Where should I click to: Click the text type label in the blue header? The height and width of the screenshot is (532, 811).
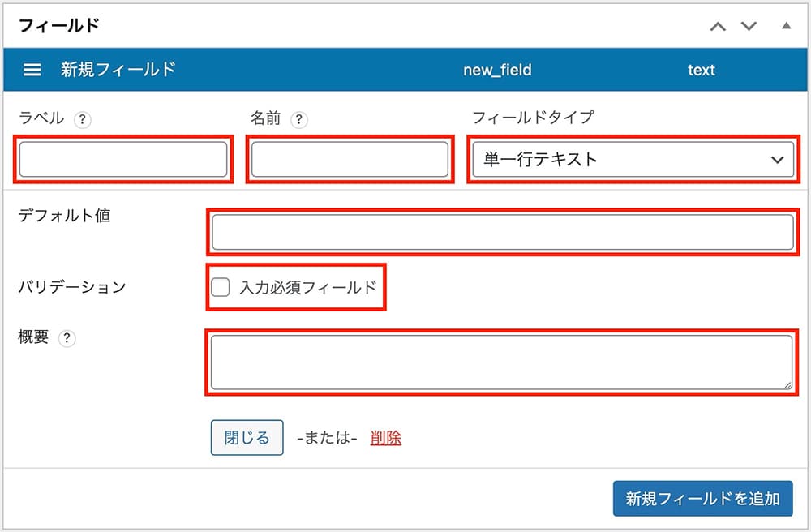(702, 70)
